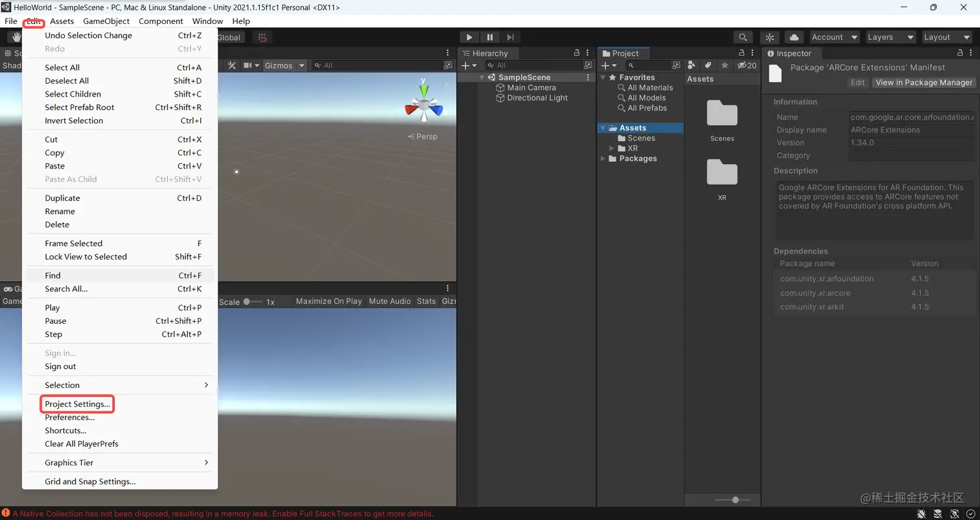Open the Layers dropdown
This screenshot has width=980, height=520.
(x=891, y=38)
